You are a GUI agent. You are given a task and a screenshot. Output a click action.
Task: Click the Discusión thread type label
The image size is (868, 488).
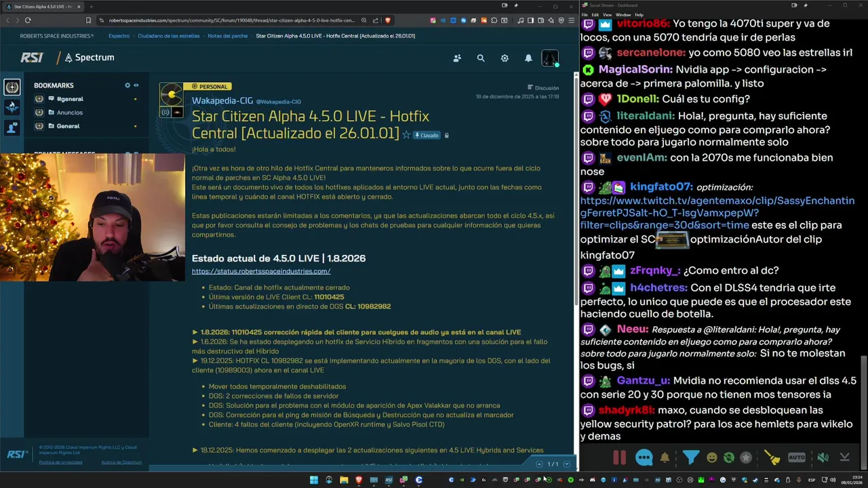pyautogui.click(x=543, y=87)
